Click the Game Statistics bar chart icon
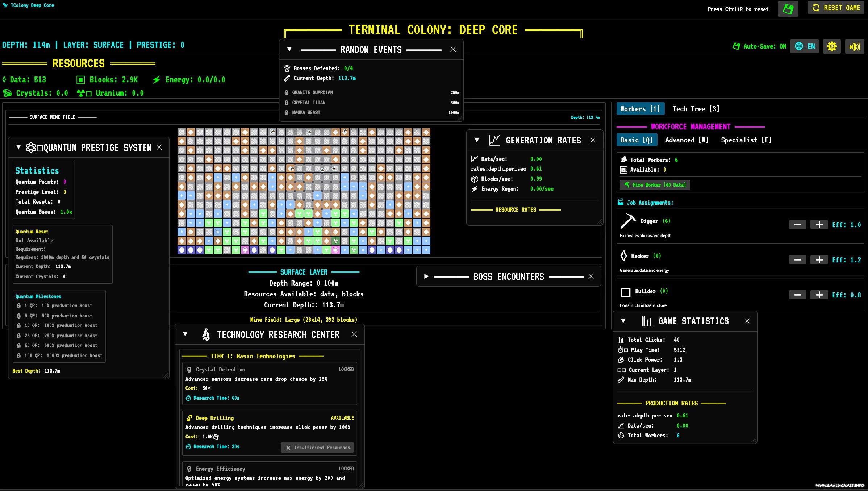 point(647,321)
